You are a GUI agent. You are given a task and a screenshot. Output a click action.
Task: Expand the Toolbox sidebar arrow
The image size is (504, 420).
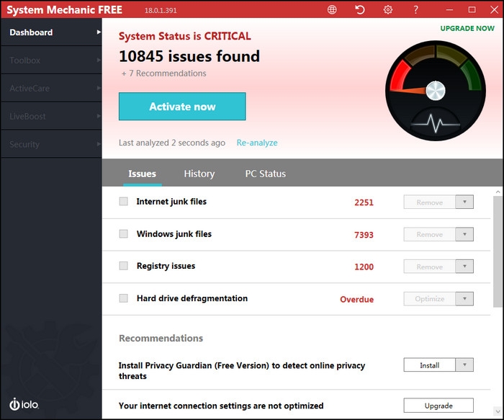[x=99, y=60]
